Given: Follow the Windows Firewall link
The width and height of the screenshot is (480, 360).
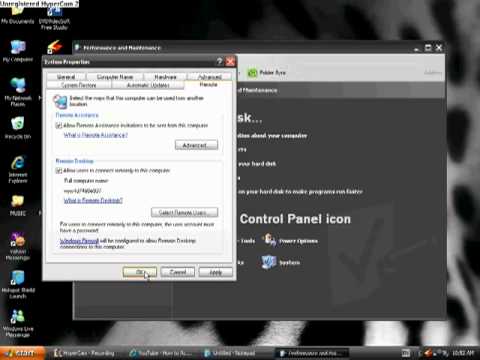Looking at the screenshot, I should 79,241.
